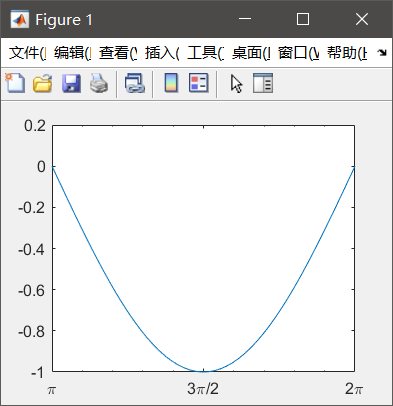Click the dock figure arrow in the menu bar

click(x=382, y=52)
